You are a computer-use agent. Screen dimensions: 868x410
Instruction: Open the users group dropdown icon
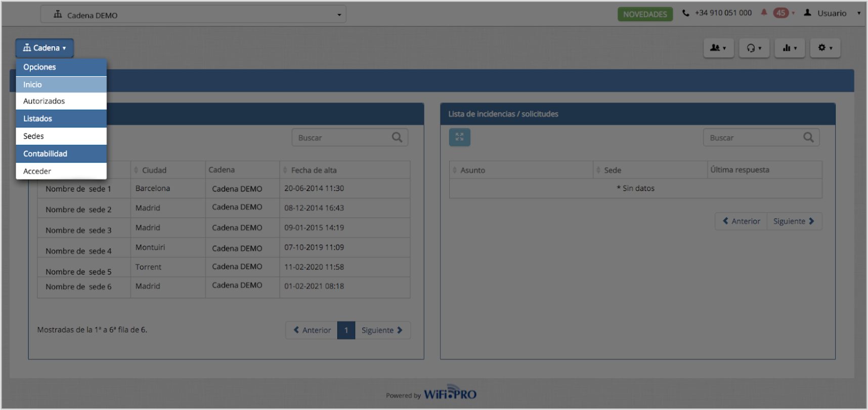pos(718,48)
